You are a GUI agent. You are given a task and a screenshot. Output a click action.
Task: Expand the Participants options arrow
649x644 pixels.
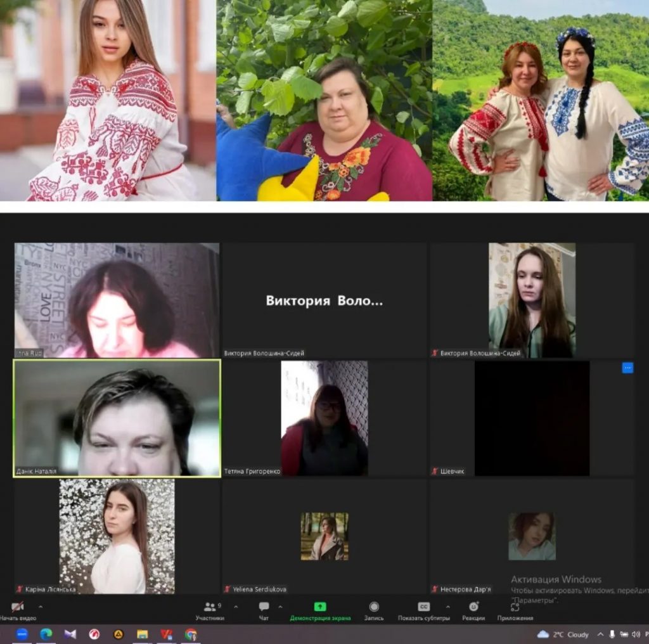pos(236,607)
